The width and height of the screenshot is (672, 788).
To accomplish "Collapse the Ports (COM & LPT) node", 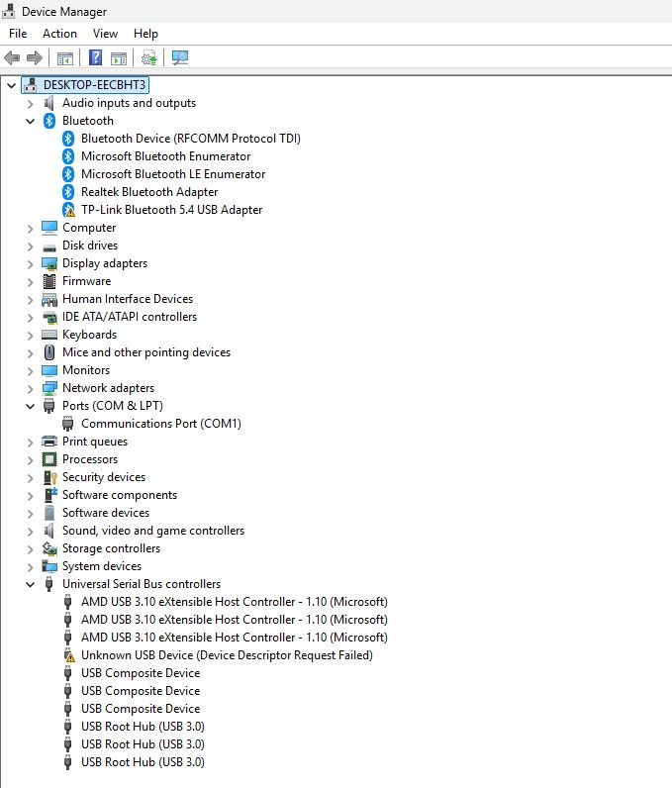I will (31, 406).
